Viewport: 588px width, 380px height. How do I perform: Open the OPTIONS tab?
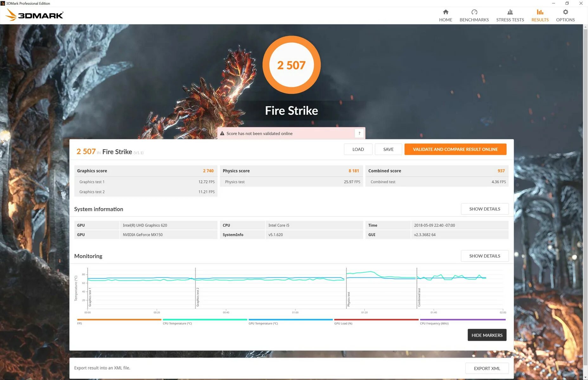pyautogui.click(x=565, y=16)
